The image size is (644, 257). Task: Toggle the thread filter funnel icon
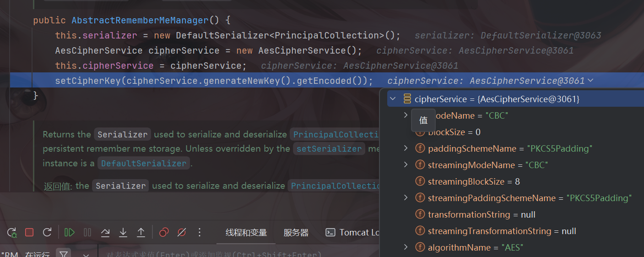point(64,253)
